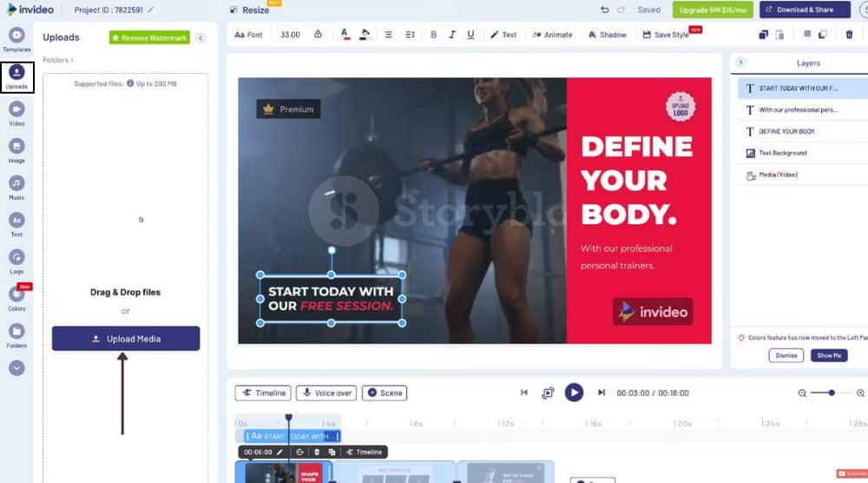The image size is (868, 483).
Task: Open the Logo sidebar panel
Action: click(x=16, y=262)
